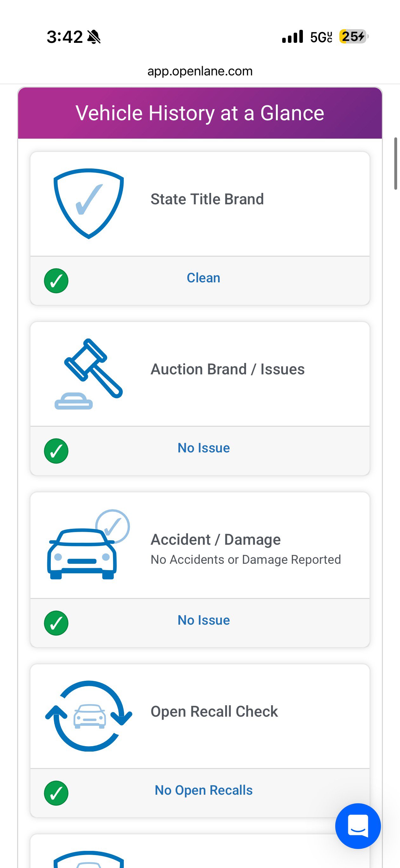Click the page scrollbar on right edge
This screenshot has height=868, width=400.
click(396, 163)
